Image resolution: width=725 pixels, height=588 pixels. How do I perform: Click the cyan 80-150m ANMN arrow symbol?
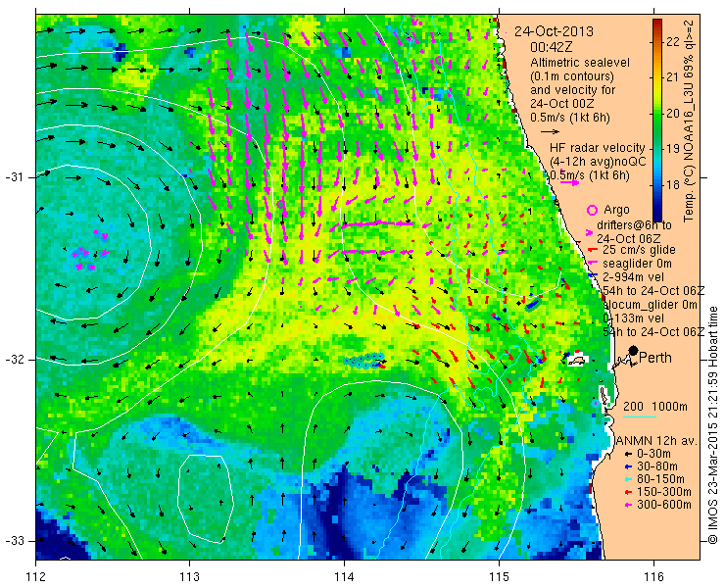628,479
